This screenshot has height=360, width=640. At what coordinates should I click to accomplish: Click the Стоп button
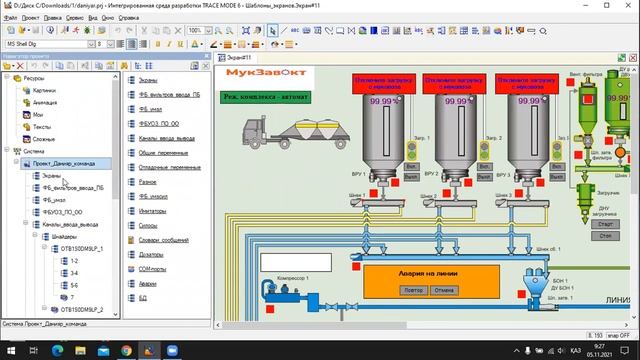tap(605, 236)
